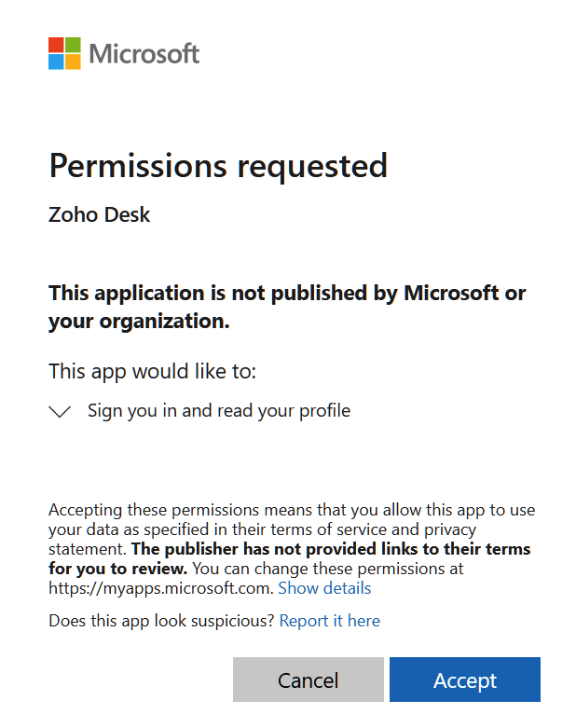Accept the requested permissions
The height and width of the screenshot is (728, 576).
(x=464, y=680)
